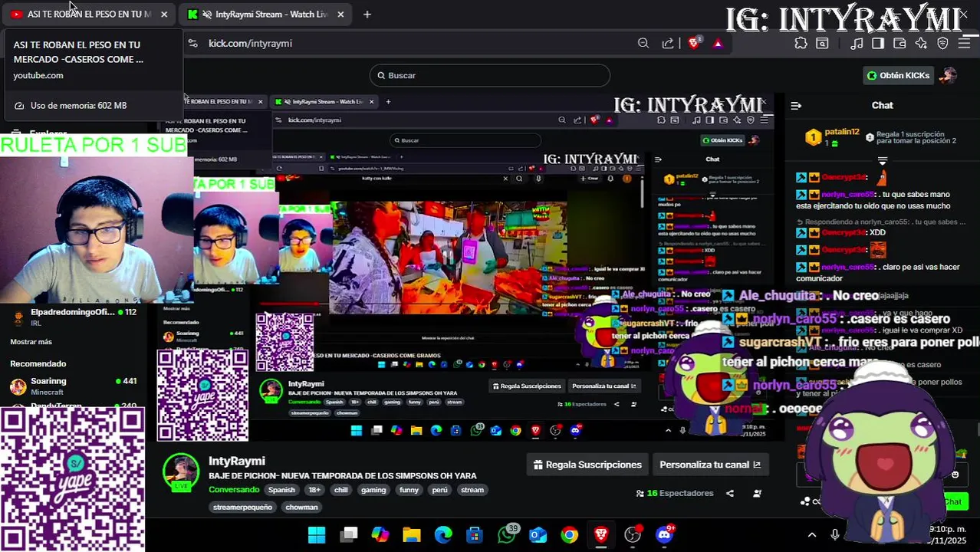The image size is (980, 552).
Task: Open File Explorer from the taskbar
Action: (412, 534)
